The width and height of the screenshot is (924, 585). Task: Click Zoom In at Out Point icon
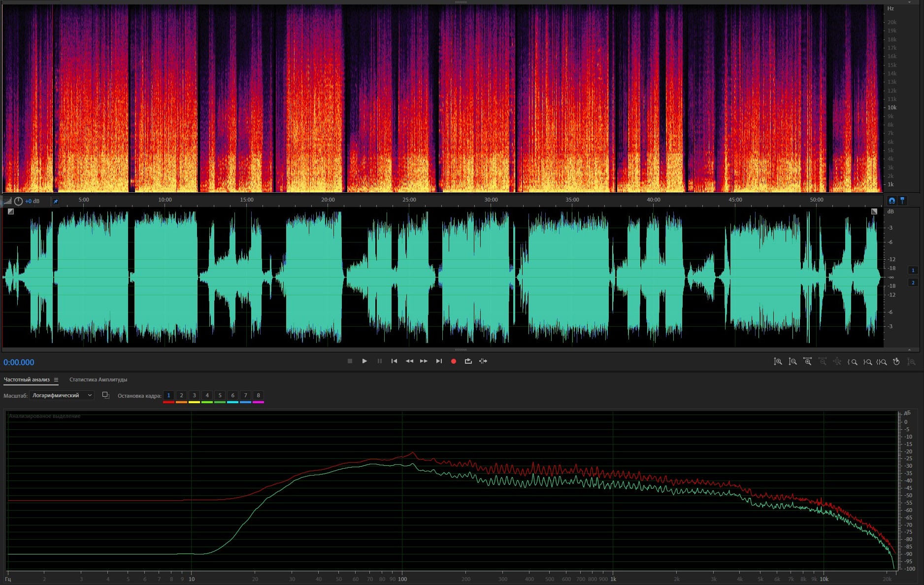point(867,362)
